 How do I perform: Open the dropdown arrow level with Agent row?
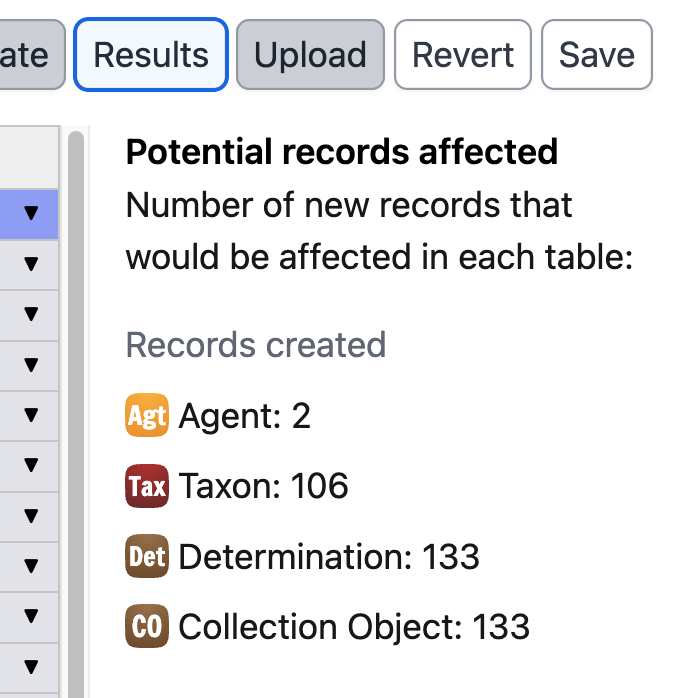31,414
